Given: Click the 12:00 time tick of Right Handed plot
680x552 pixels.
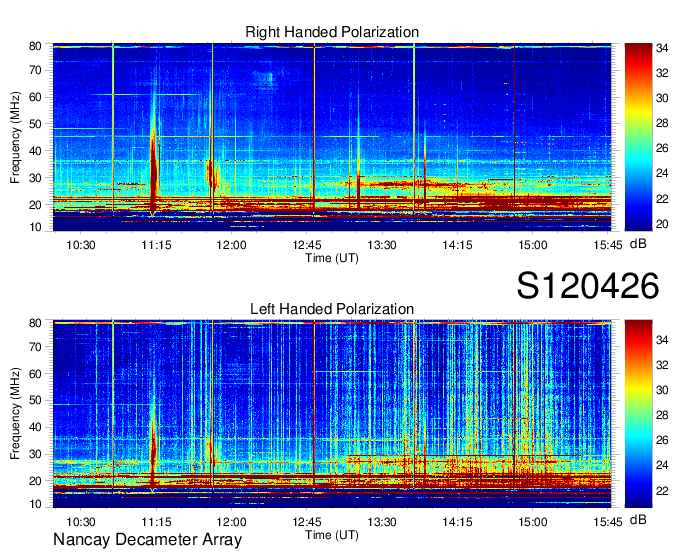Looking at the screenshot, I should click(232, 245).
